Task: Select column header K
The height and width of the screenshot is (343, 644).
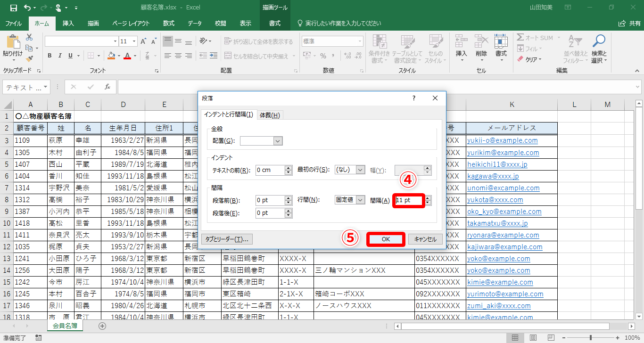Action: [x=512, y=104]
